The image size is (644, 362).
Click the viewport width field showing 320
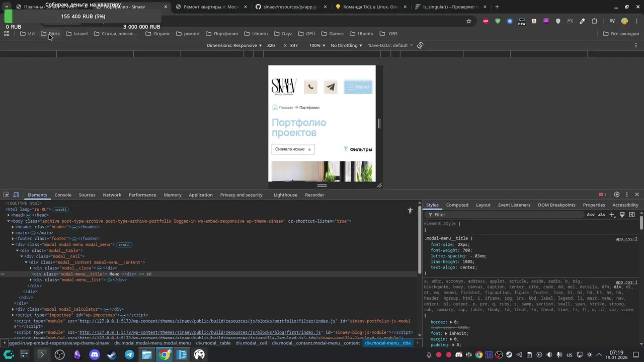pos(271,45)
